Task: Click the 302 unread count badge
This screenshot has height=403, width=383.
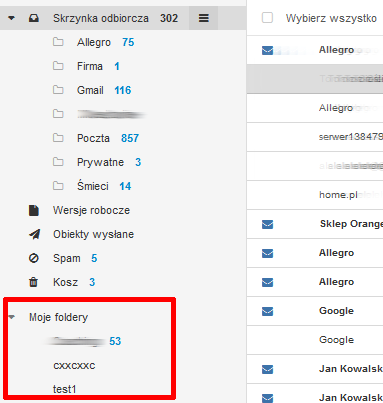Action: pyautogui.click(x=169, y=18)
